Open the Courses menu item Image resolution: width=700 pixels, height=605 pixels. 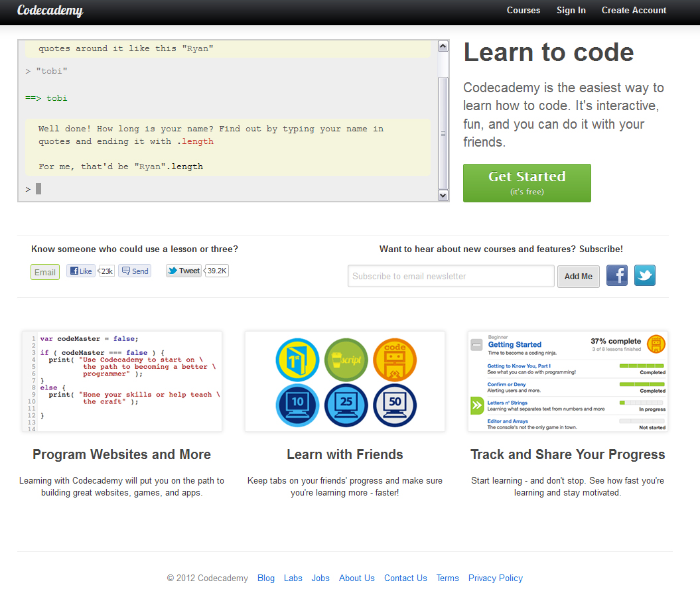523,11
